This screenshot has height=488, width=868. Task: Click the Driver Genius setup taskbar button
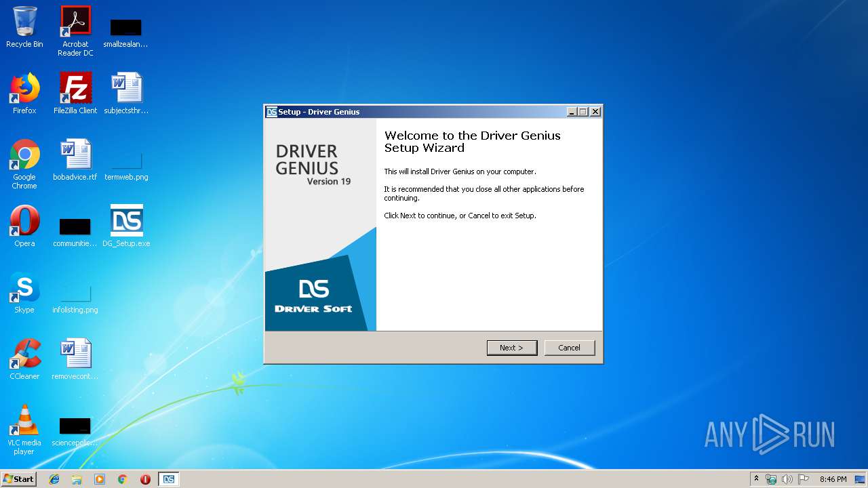click(168, 479)
